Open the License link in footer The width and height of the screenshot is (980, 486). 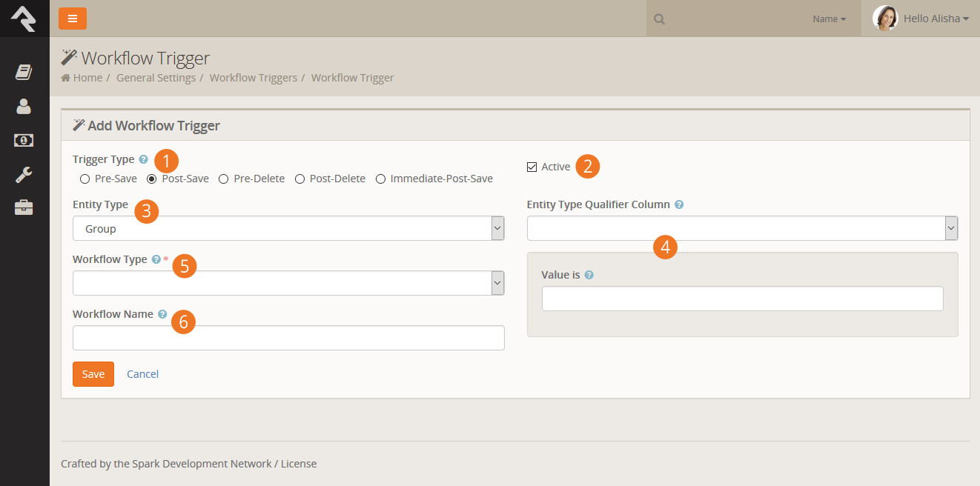[x=299, y=464]
